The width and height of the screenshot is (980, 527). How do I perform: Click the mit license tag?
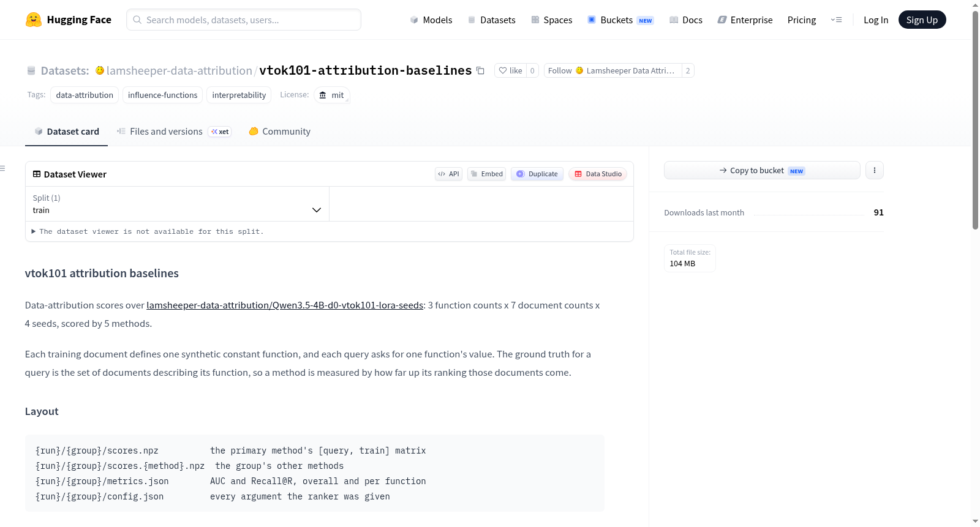tap(332, 95)
